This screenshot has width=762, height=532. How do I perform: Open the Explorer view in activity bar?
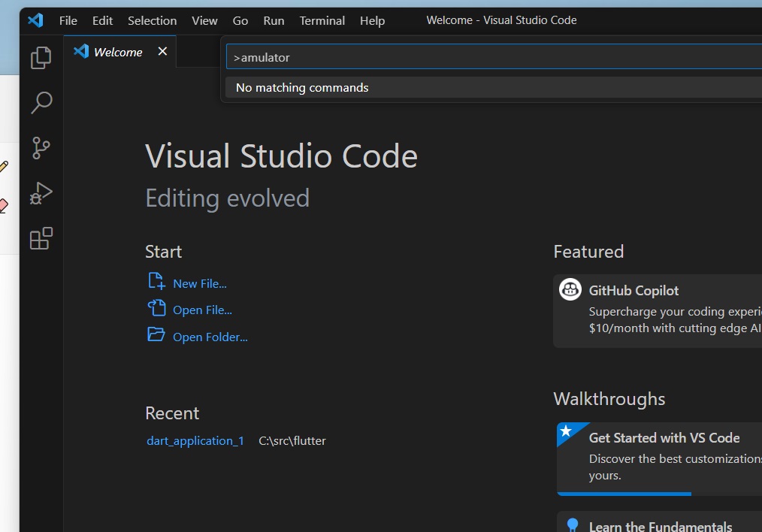(41, 58)
